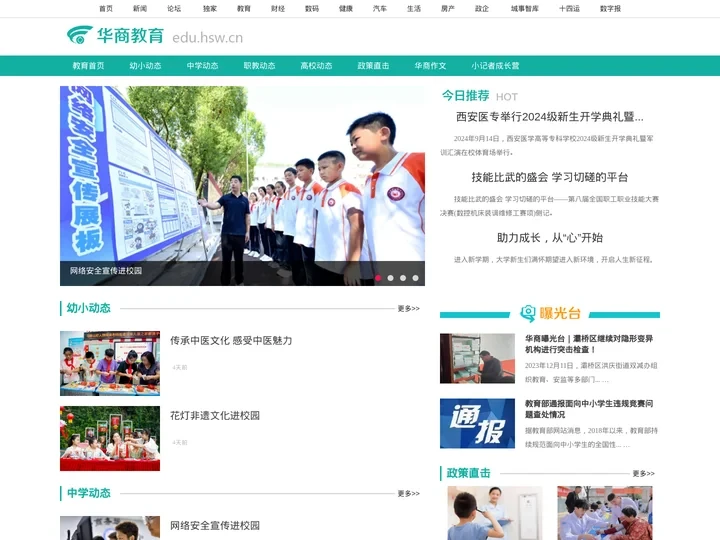Open 政企 in top navigation

pyautogui.click(x=482, y=9)
